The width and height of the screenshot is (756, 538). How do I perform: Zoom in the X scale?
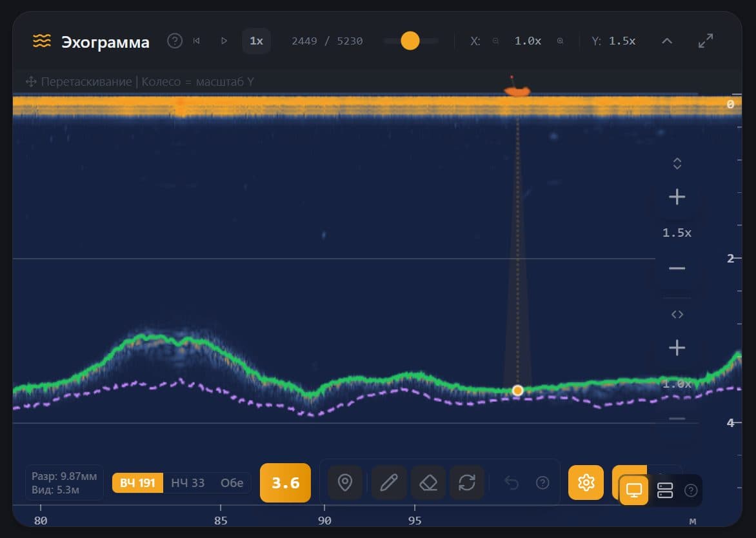[560, 41]
